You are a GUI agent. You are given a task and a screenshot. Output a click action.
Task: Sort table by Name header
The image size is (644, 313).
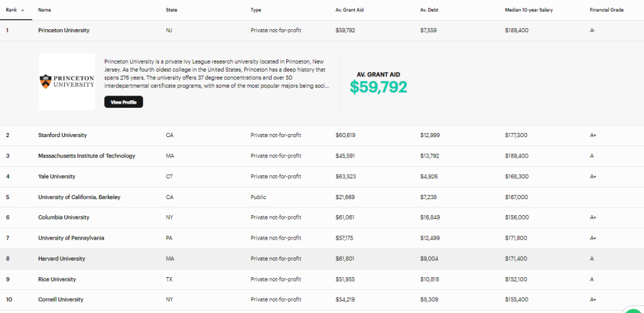click(44, 10)
